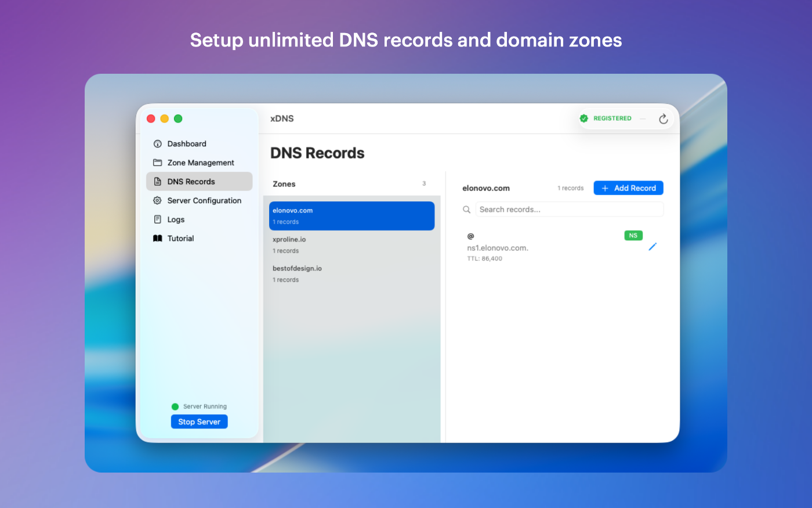The image size is (812, 508).
Task: Click the Dashboard info icon in sidebar
Action: point(157,144)
